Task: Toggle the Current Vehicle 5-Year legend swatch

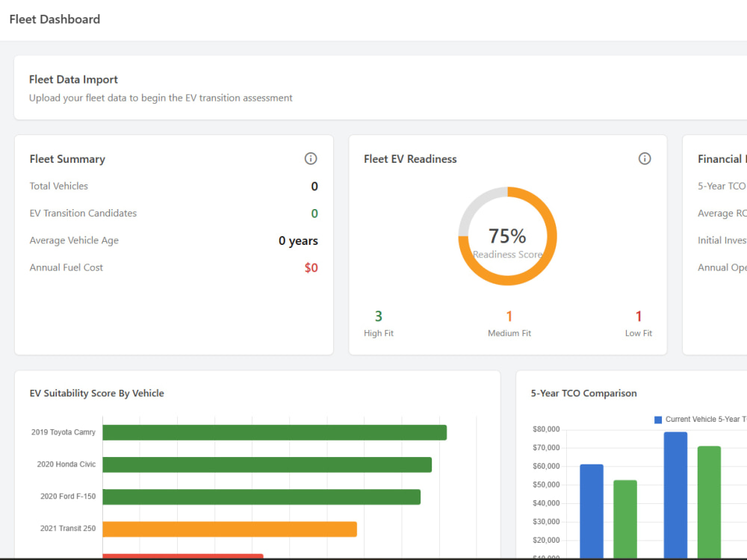Action: pos(658,420)
